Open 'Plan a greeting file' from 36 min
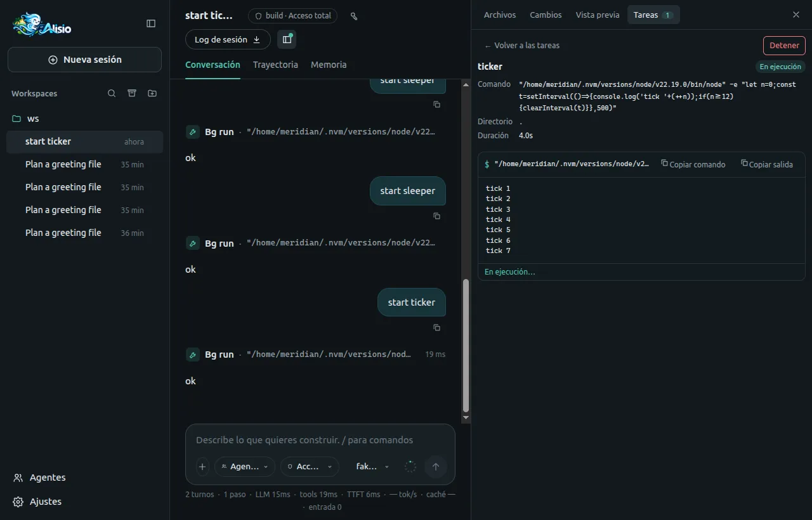 point(84,233)
